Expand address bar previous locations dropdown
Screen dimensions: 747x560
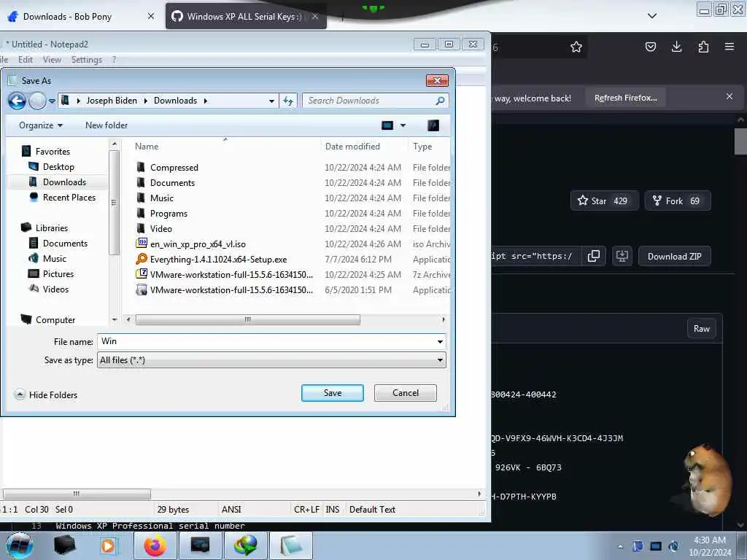click(271, 101)
